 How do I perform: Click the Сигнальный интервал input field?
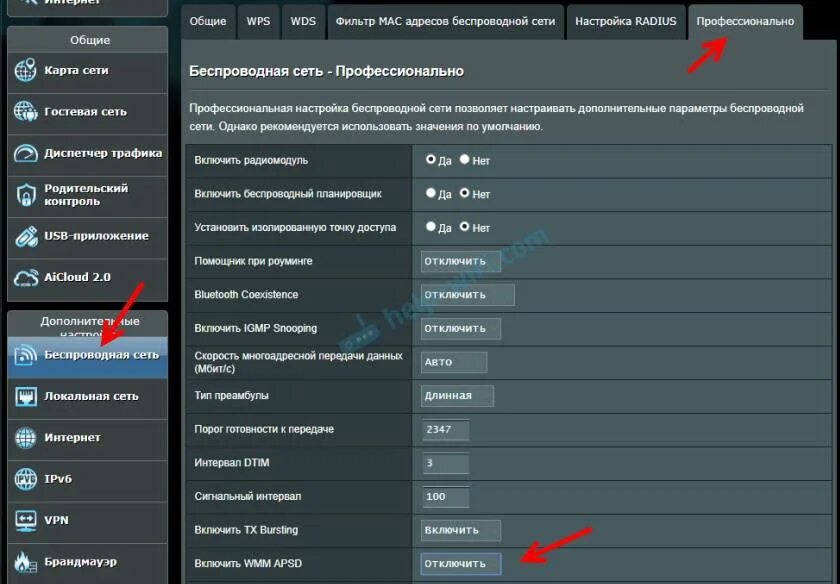tap(446, 497)
